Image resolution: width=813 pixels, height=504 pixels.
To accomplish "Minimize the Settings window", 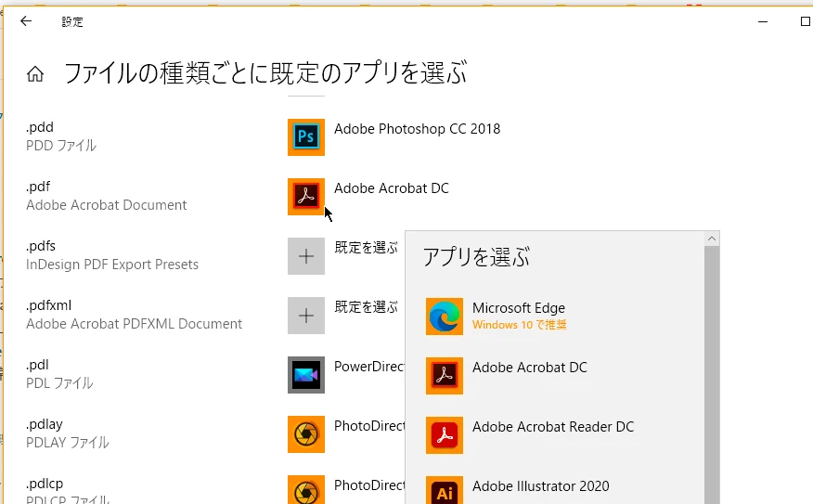I will [763, 21].
